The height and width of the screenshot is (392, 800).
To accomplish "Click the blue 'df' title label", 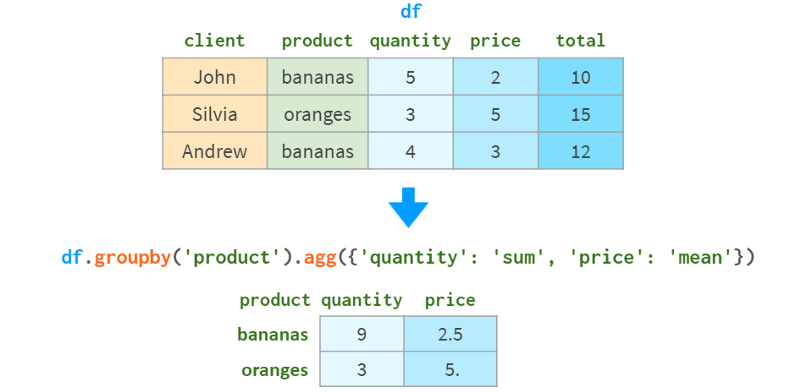I will coord(411,12).
